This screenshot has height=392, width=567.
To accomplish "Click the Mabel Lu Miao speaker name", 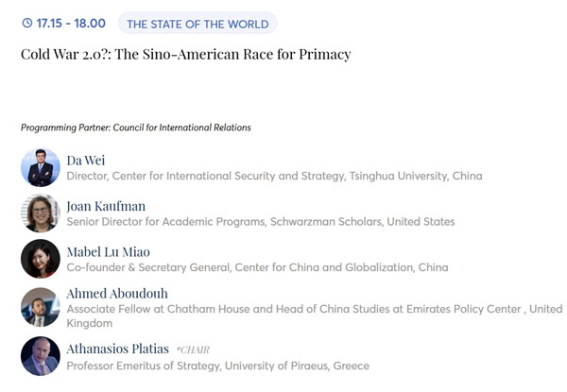I will [108, 252].
